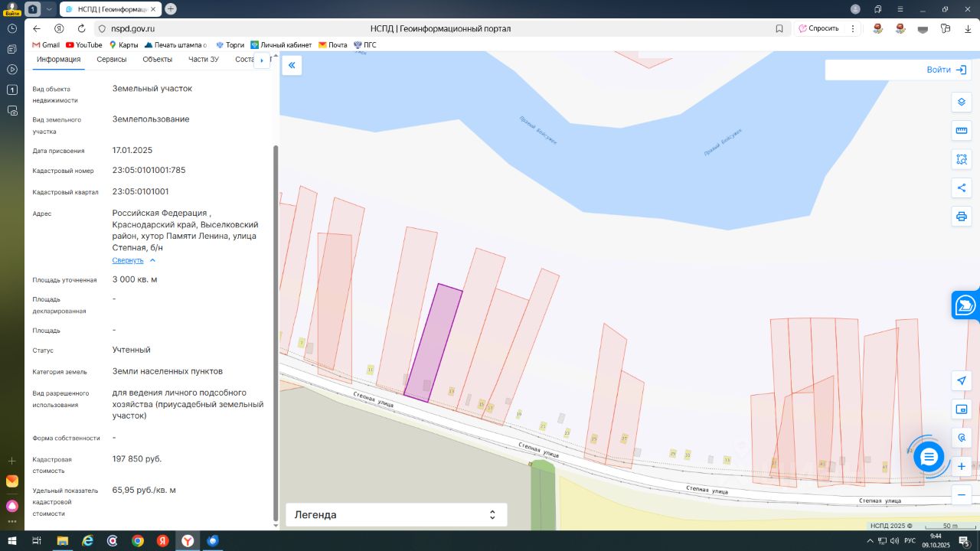The height and width of the screenshot is (551, 980).
Task: Reload the NSPD page
Action: [80, 28]
